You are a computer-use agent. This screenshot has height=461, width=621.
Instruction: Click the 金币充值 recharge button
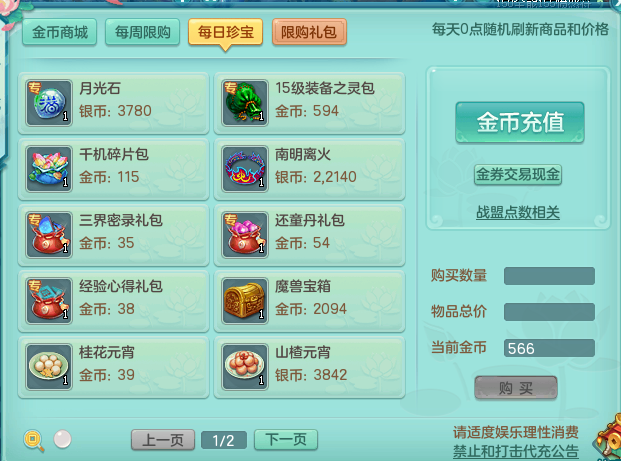520,122
